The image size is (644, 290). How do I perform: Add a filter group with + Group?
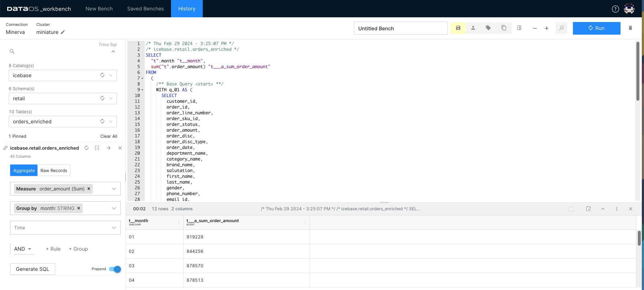pyautogui.click(x=78, y=249)
